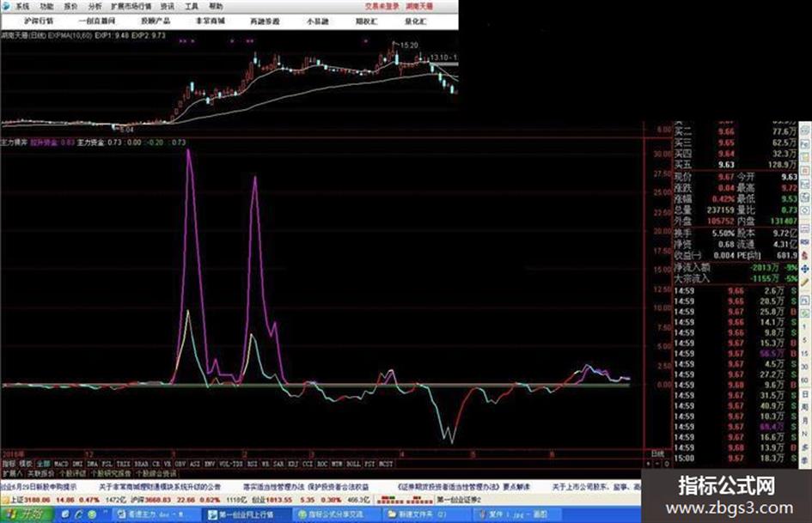Select the MTM indicator tab
The image size is (812, 523).
[x=337, y=464]
